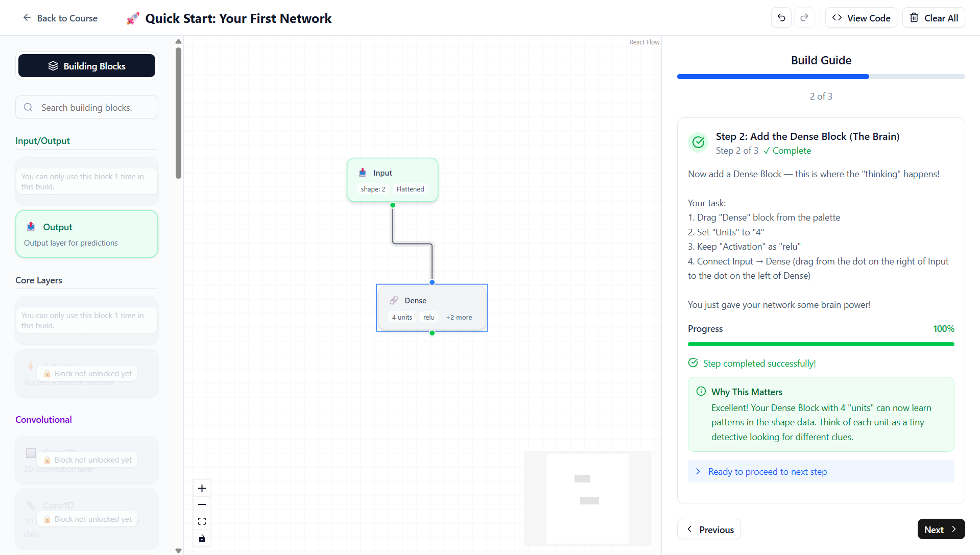Toggle the interactivity lock icon
The image size is (980, 555).
pos(202,538)
